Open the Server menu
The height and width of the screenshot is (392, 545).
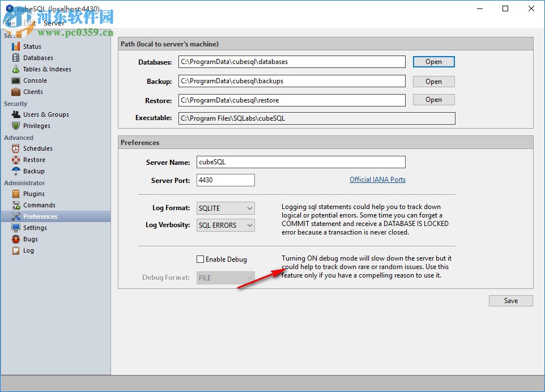[x=54, y=23]
